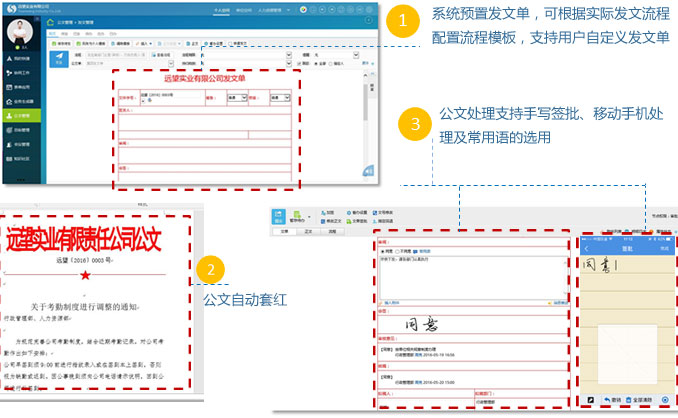Screen dimensions: 678x418
Task: Click the user avatar photo
Action: coord(19,33)
